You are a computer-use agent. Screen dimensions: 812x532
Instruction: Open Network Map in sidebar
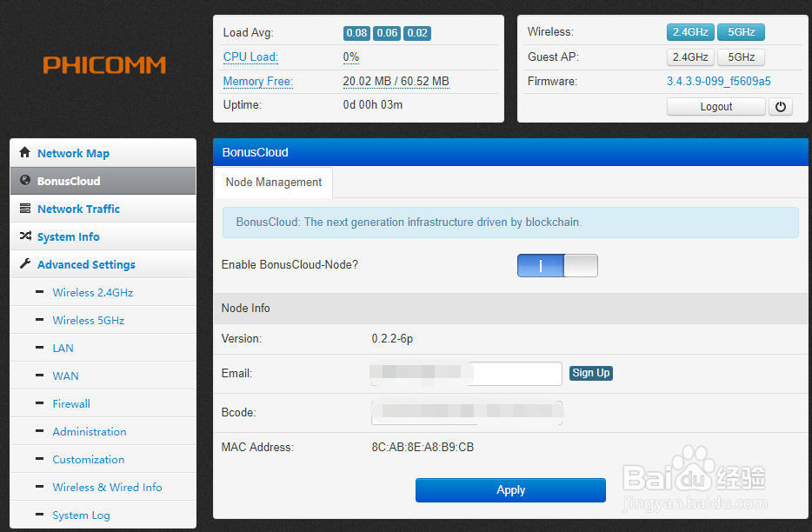pos(103,153)
